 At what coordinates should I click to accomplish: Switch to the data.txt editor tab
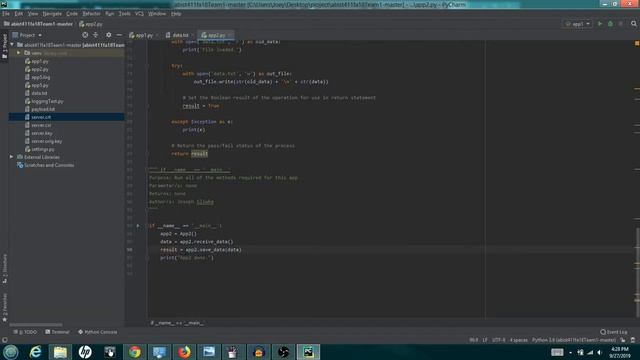(x=180, y=35)
